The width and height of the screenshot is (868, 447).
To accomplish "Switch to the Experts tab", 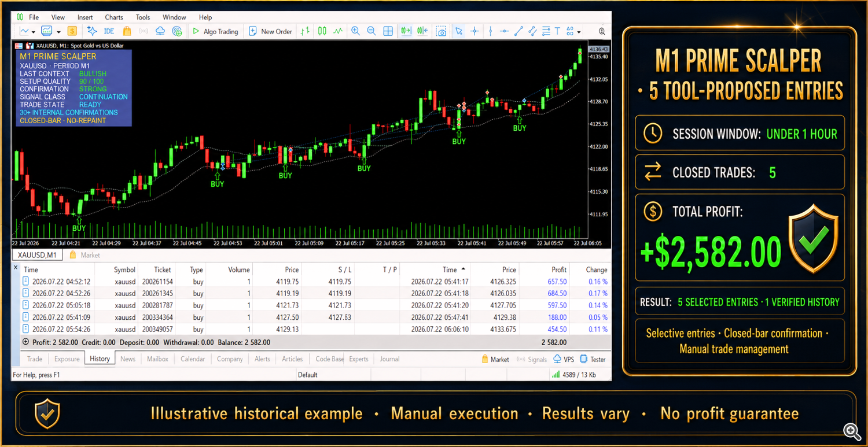I will click(359, 359).
